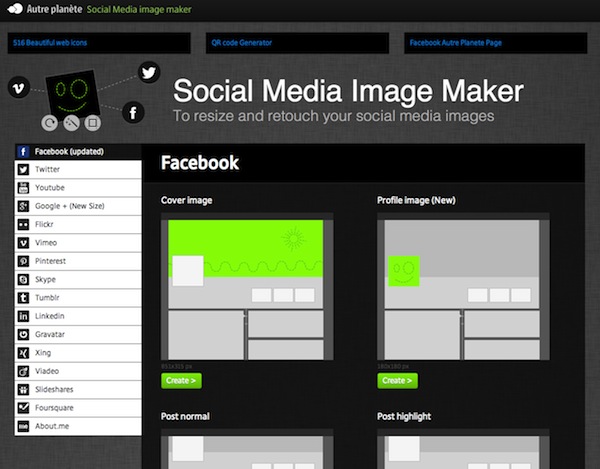Viewport: 600px width, 469px height.
Task: Select the Foursquare text in the sidebar
Action: [x=54, y=408]
